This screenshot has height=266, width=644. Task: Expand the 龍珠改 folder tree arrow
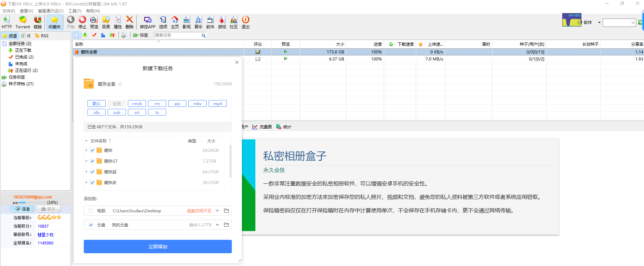click(86, 182)
